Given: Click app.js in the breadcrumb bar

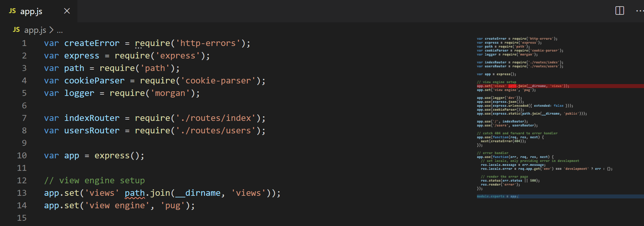Looking at the screenshot, I should [x=35, y=30].
